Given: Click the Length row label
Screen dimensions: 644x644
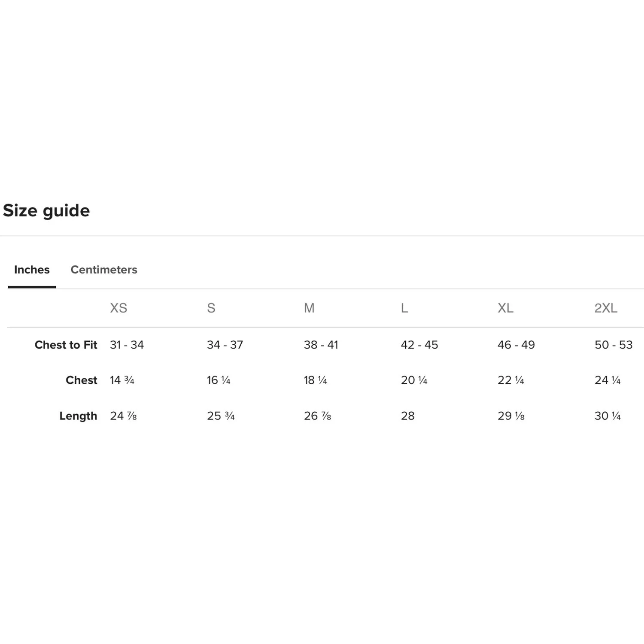Looking at the screenshot, I should click(78, 416).
